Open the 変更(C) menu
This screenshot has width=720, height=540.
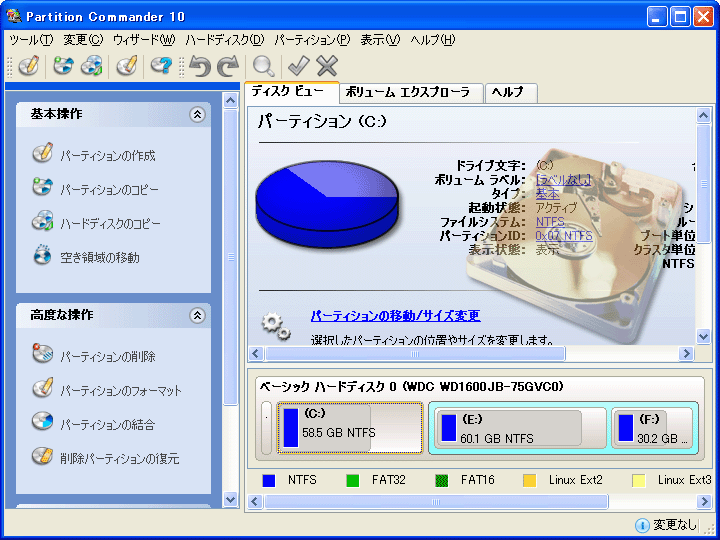[x=83, y=40]
